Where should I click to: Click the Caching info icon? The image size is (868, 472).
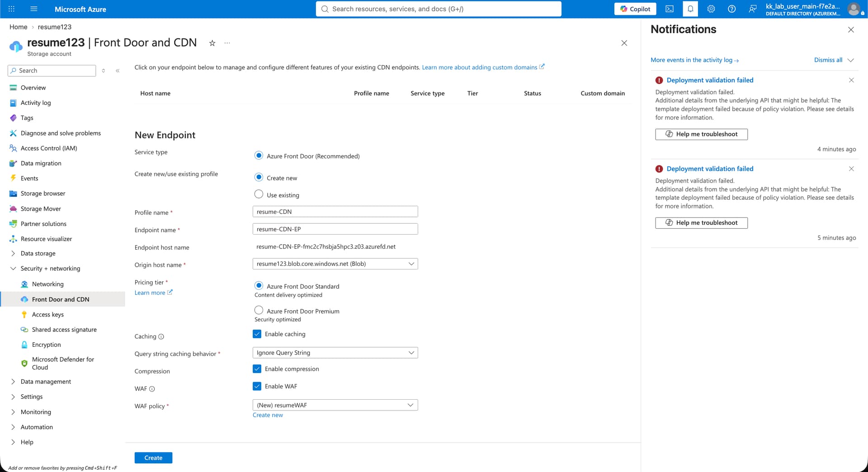point(161,337)
